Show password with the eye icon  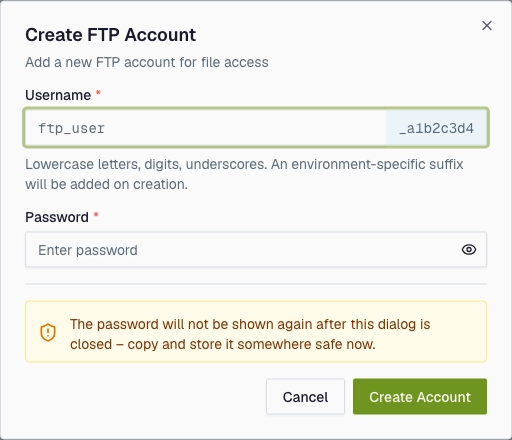469,250
